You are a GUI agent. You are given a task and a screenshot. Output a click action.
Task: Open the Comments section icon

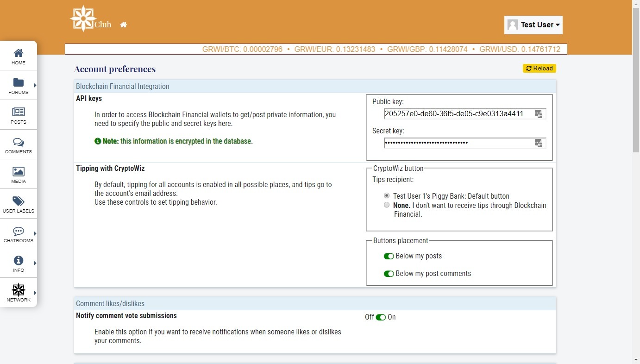pos(19,145)
